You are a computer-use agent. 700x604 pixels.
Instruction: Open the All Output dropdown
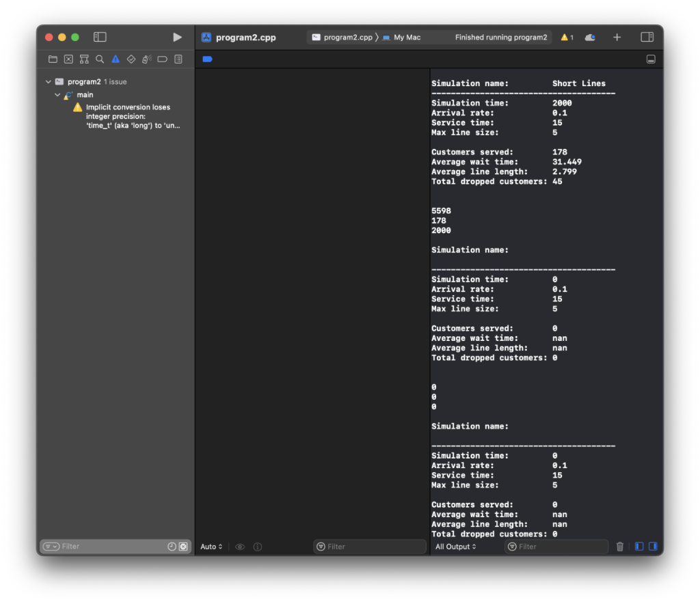pyautogui.click(x=456, y=547)
